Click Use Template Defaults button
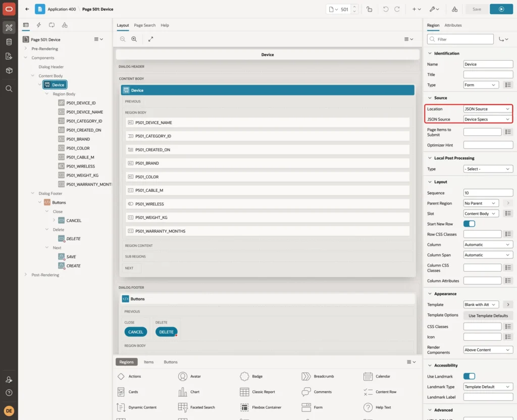The image size is (517, 420). tap(488, 316)
